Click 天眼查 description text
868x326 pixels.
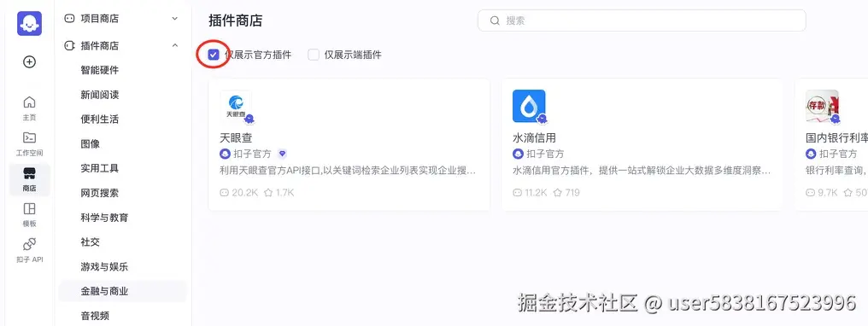pyautogui.click(x=348, y=171)
